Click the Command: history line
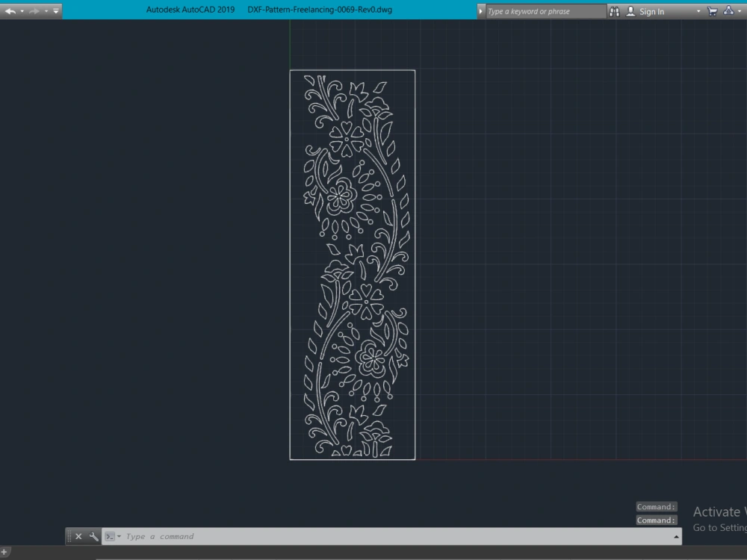 (x=656, y=506)
